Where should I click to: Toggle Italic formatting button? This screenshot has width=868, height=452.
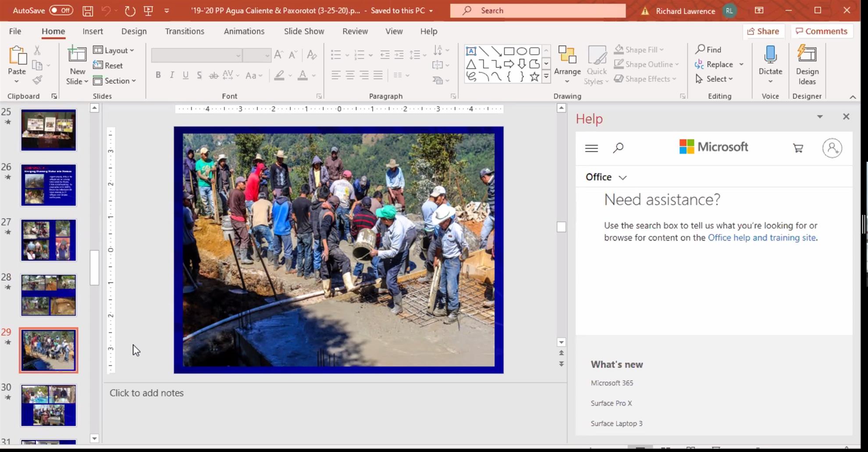172,75
